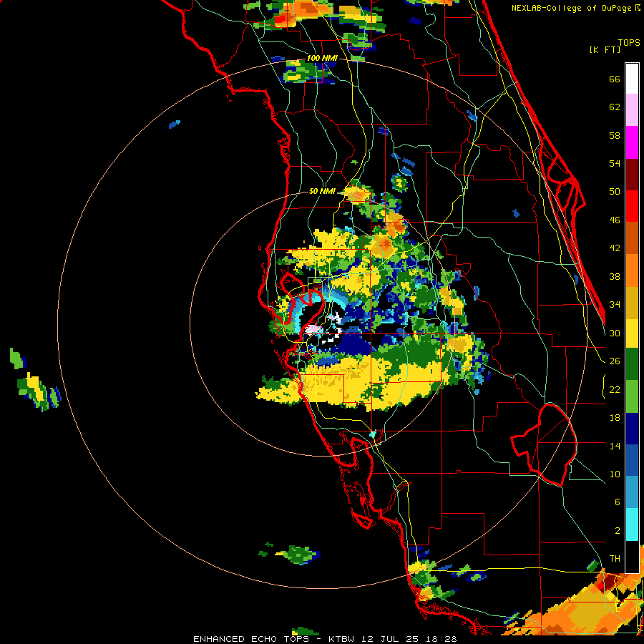Select the bright yellow swatch on the legend
This screenshot has height=644, width=644.
632,333
